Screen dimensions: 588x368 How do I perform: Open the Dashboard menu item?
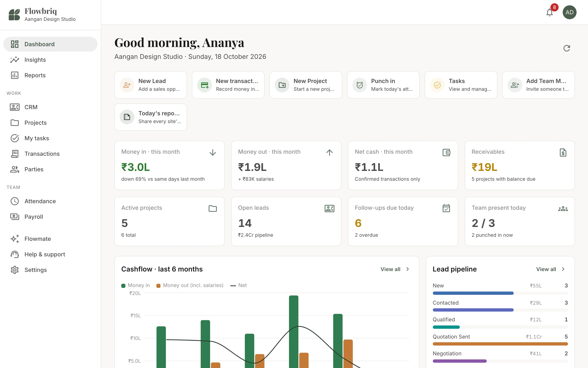tap(50, 44)
